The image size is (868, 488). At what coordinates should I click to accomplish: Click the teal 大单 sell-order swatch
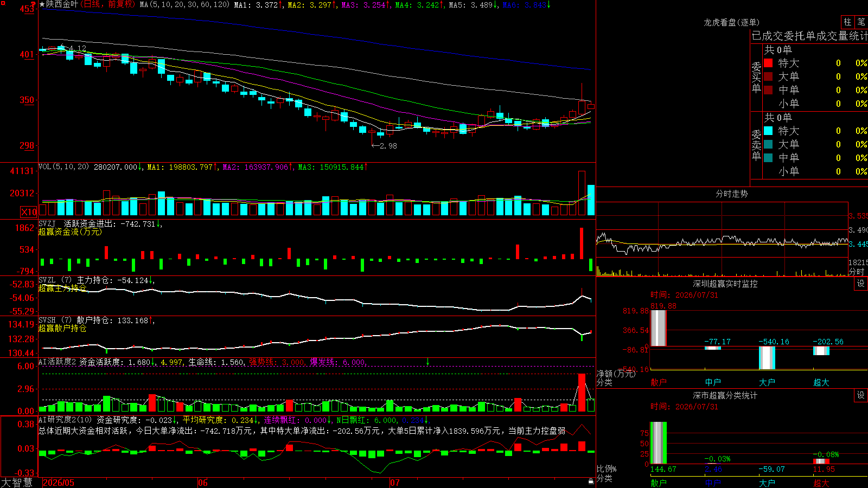768,144
